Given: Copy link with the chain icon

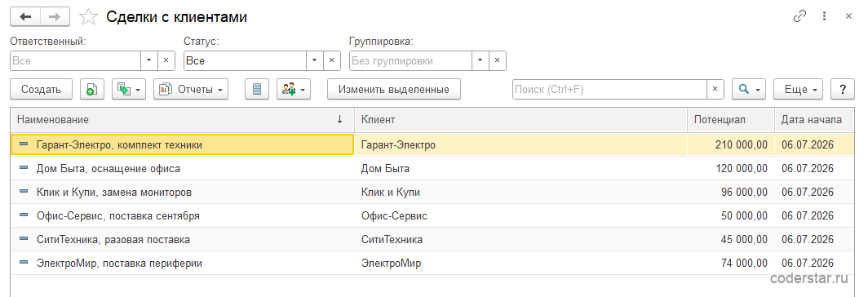Looking at the screenshot, I should [799, 16].
